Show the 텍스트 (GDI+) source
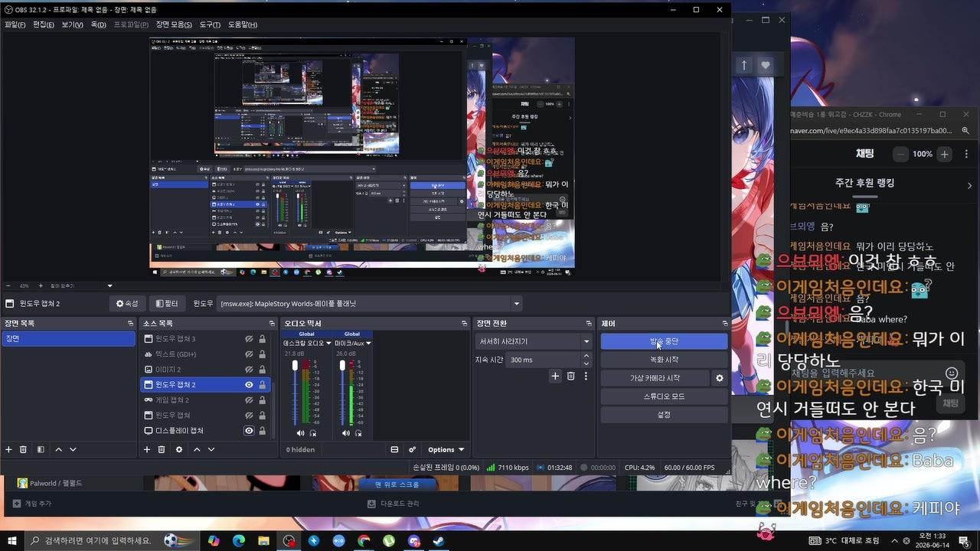 [x=249, y=354]
